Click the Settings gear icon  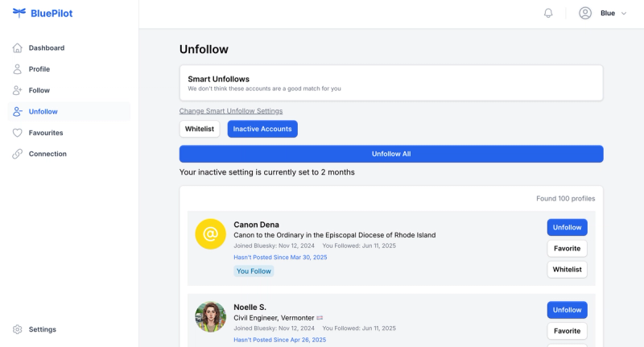click(17, 329)
